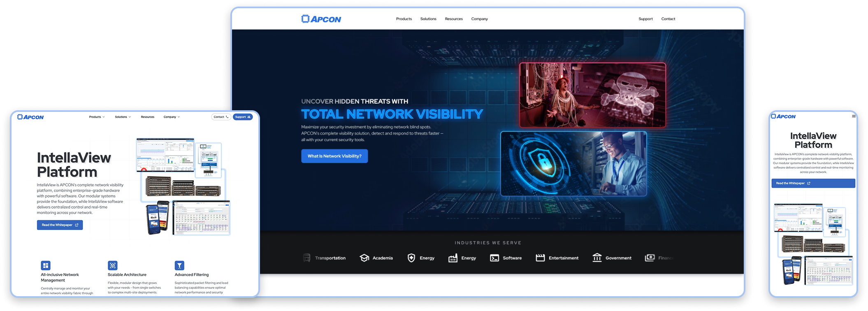Click the IntellaView product collage in tablet view
868x311 pixels.
point(183,187)
